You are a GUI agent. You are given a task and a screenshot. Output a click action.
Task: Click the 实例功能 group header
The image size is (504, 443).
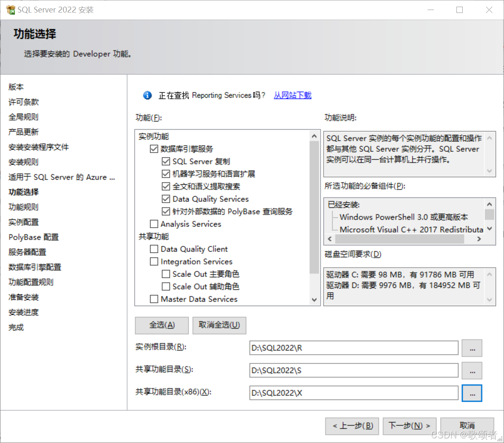tap(154, 136)
